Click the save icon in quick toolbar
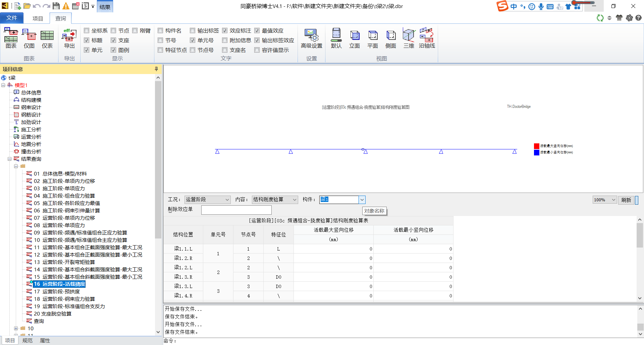 click(56, 6)
